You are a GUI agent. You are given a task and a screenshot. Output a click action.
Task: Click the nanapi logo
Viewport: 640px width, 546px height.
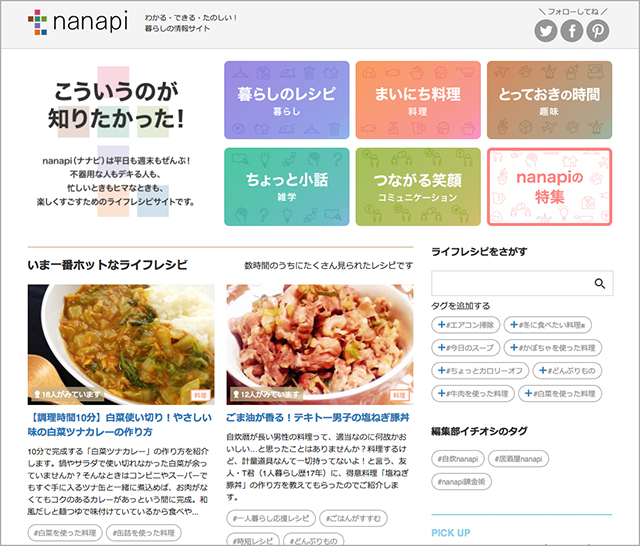coord(78,22)
